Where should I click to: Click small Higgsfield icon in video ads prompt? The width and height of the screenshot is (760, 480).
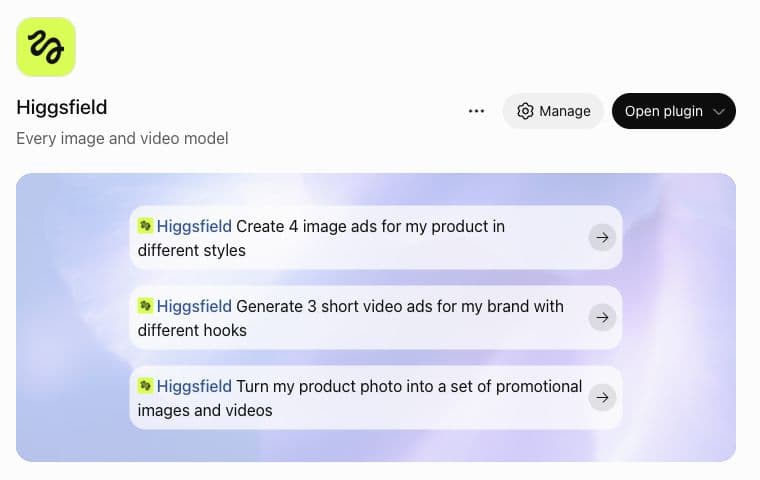point(145,305)
